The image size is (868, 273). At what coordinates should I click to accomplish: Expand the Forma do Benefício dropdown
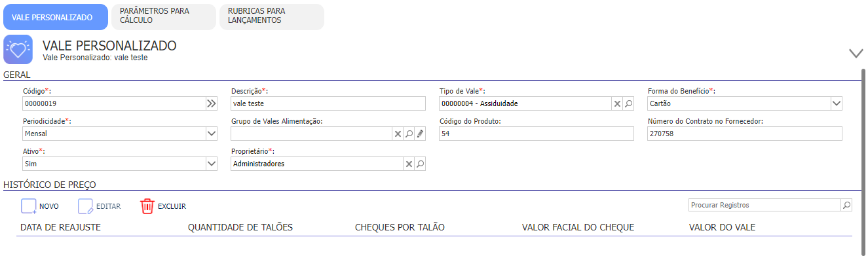(836, 103)
